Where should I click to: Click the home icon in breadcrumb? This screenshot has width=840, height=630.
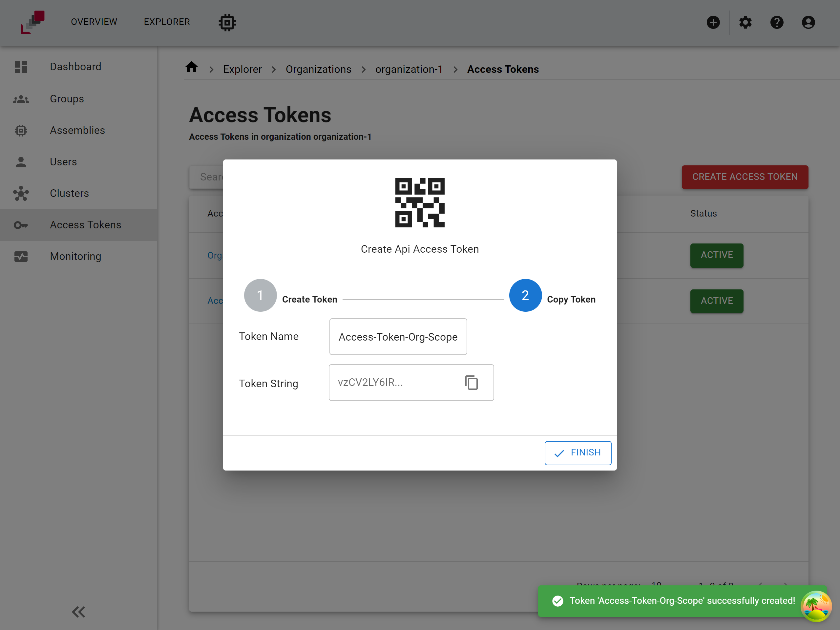(x=191, y=67)
